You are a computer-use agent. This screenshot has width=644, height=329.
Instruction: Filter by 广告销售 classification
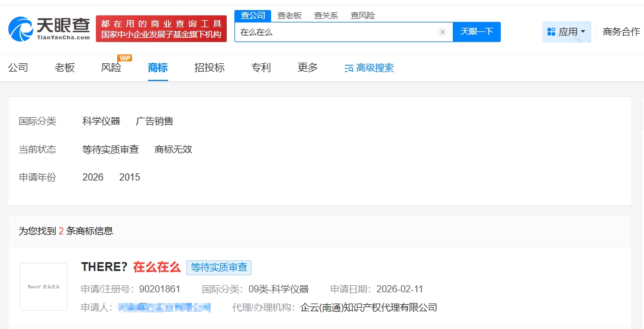click(154, 121)
